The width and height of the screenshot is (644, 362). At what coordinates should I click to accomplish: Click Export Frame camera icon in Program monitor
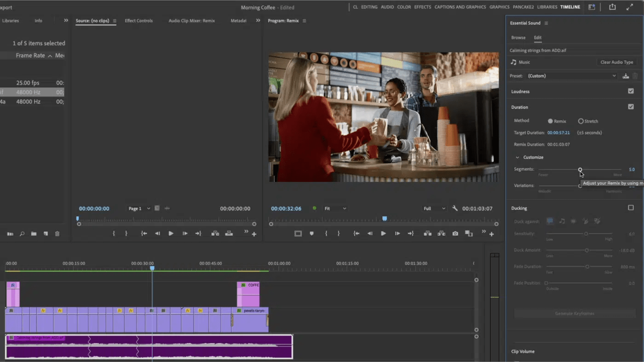pyautogui.click(x=455, y=233)
